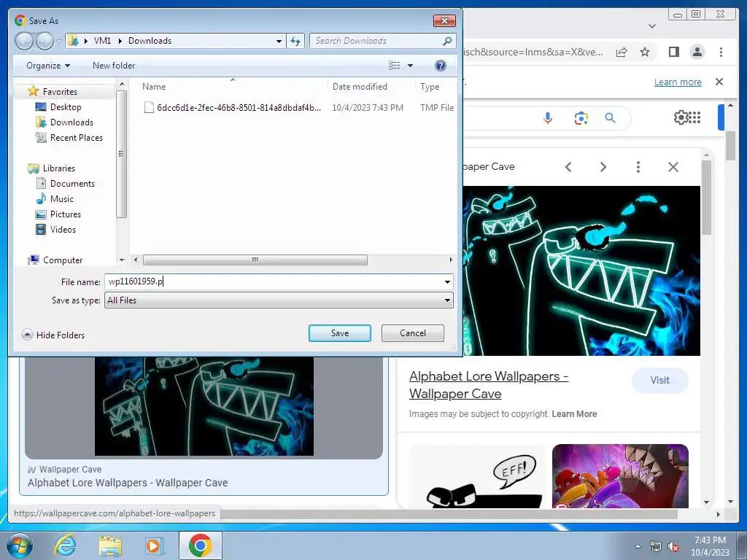This screenshot has height=560, width=747.
Task: Click the muted volume tray icon
Action: 673,546
